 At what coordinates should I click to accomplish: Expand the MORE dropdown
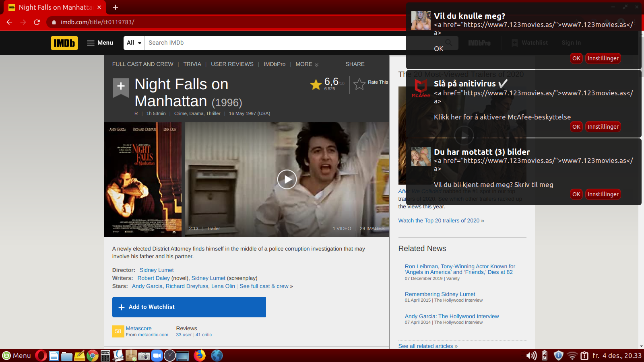307,64
